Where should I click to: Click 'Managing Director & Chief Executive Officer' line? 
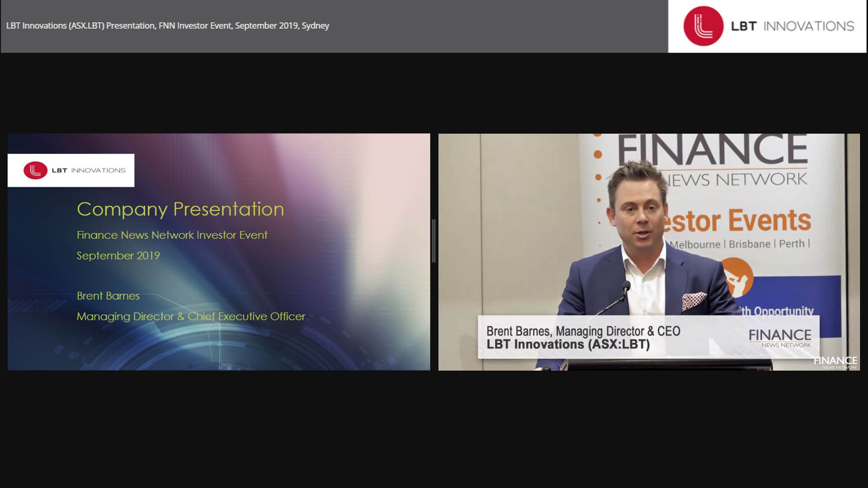[191, 316]
